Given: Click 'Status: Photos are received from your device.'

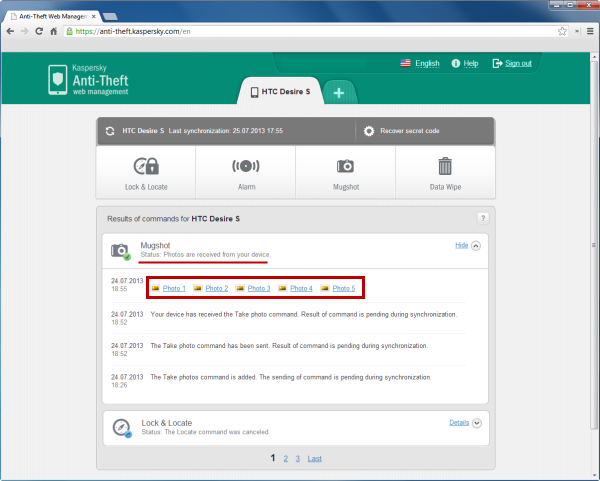Looking at the screenshot, I should pos(205,254).
